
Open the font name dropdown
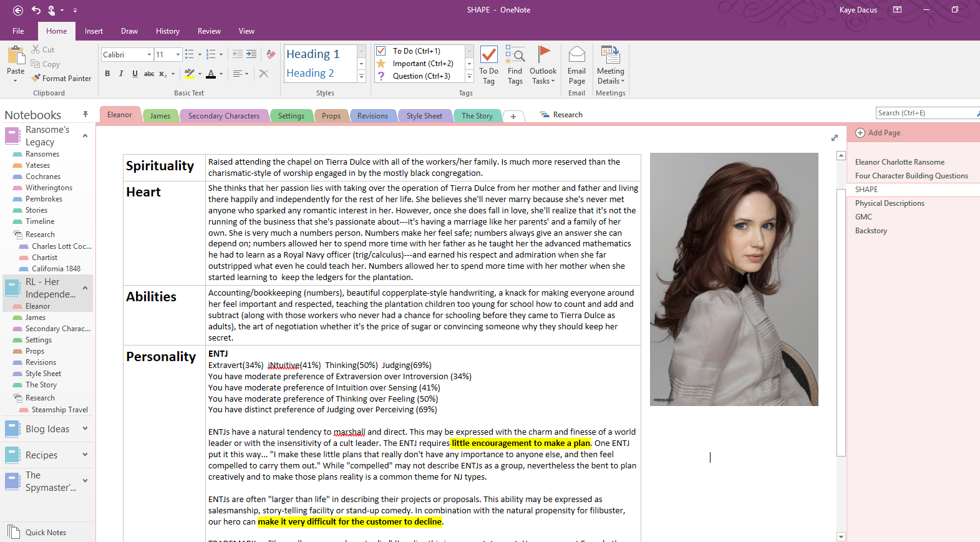point(149,55)
